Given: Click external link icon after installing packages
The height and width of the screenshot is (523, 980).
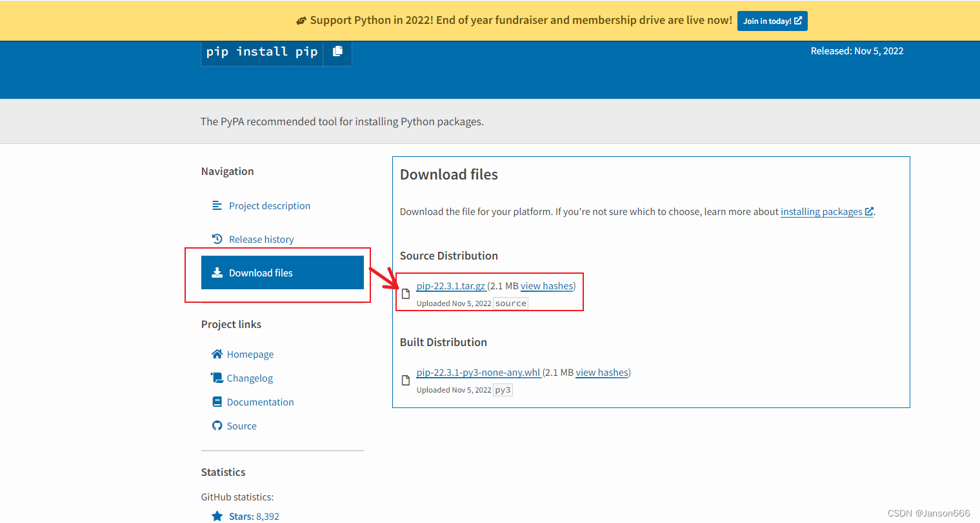Looking at the screenshot, I should (x=869, y=211).
